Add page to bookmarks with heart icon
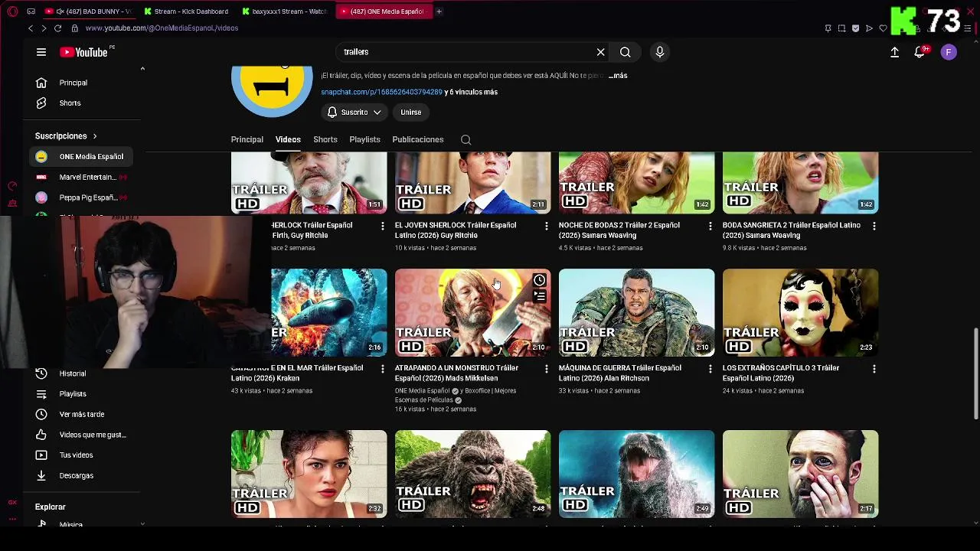Screen dimensions: 980x551 [x=883, y=28]
